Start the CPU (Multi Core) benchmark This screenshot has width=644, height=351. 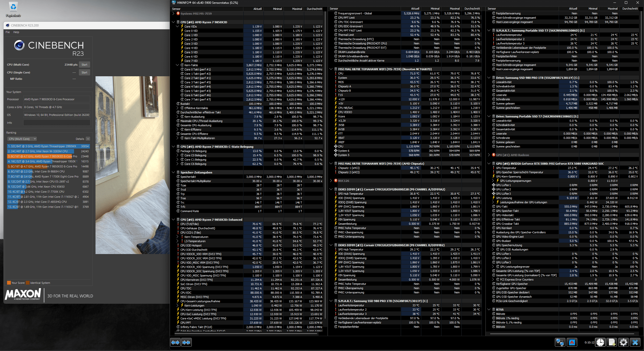pos(84,65)
